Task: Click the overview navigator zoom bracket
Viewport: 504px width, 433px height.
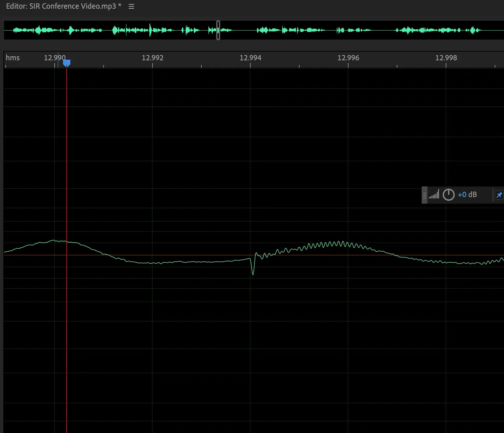Action: (x=218, y=30)
